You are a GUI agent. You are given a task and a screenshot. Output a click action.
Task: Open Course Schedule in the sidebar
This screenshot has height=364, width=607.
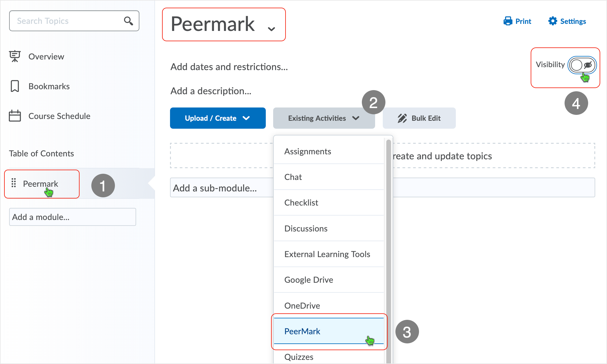[50, 116]
